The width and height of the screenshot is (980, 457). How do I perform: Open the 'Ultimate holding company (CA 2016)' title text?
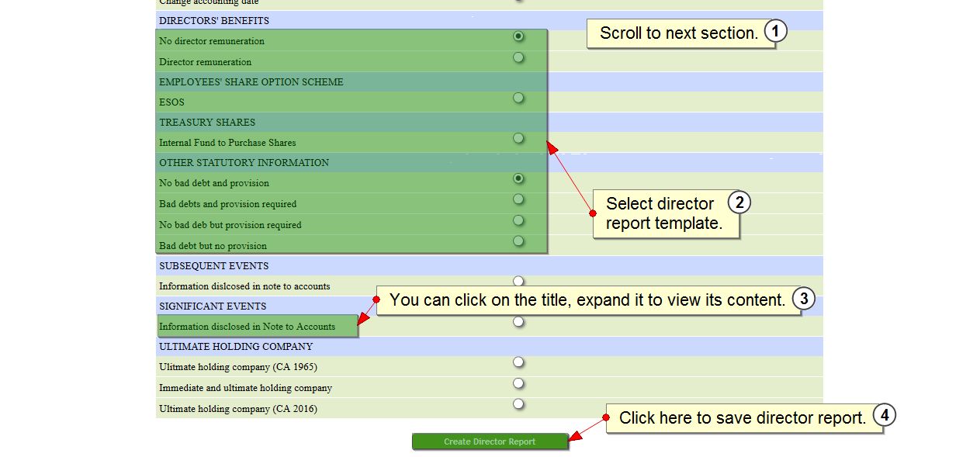tap(238, 409)
